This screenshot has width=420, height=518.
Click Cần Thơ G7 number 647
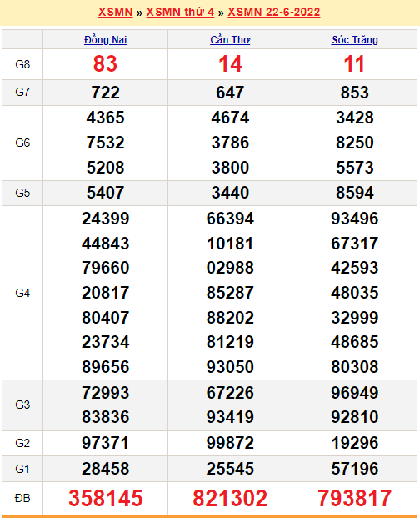[230, 92]
